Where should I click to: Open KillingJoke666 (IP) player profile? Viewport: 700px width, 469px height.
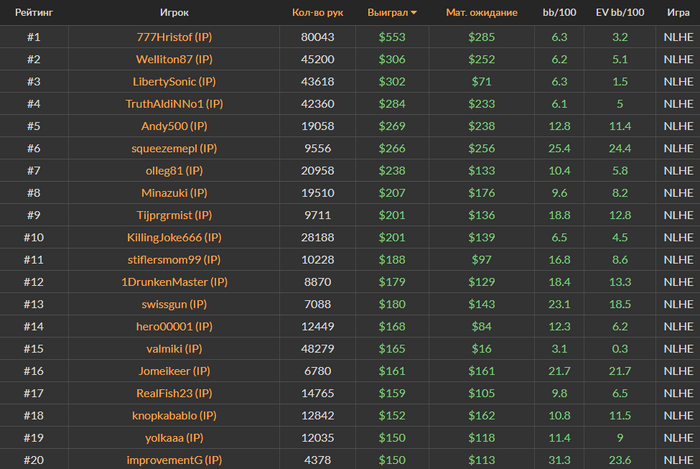(x=174, y=237)
